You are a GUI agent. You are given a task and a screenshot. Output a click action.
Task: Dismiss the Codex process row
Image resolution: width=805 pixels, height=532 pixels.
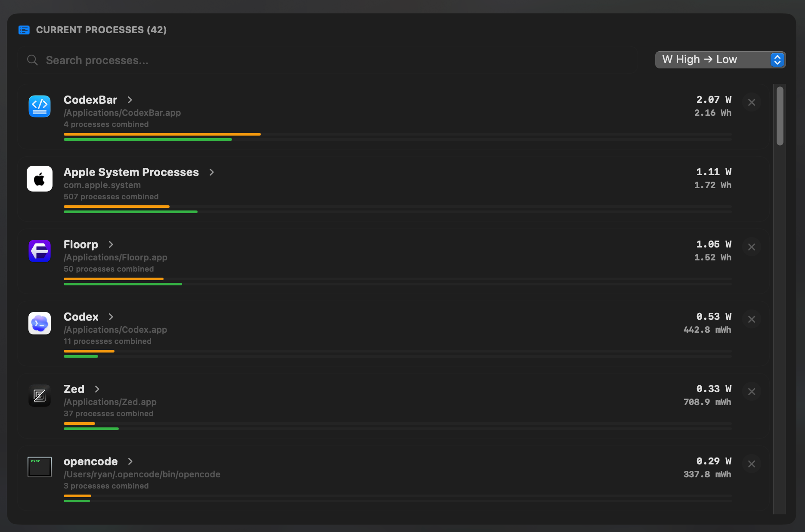(752, 319)
